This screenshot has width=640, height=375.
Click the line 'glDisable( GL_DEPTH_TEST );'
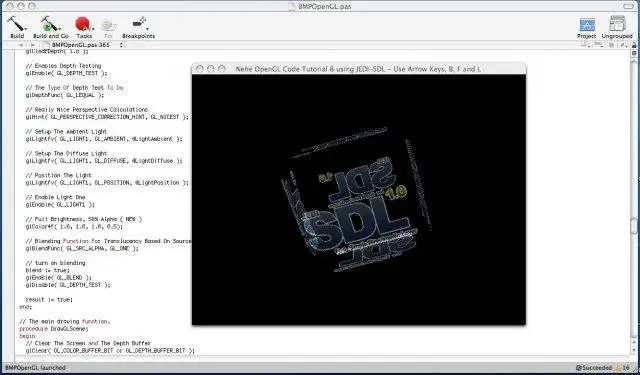68,285
